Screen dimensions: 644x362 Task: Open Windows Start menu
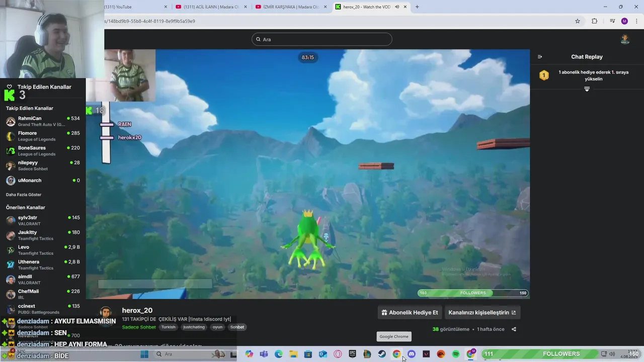click(144, 354)
